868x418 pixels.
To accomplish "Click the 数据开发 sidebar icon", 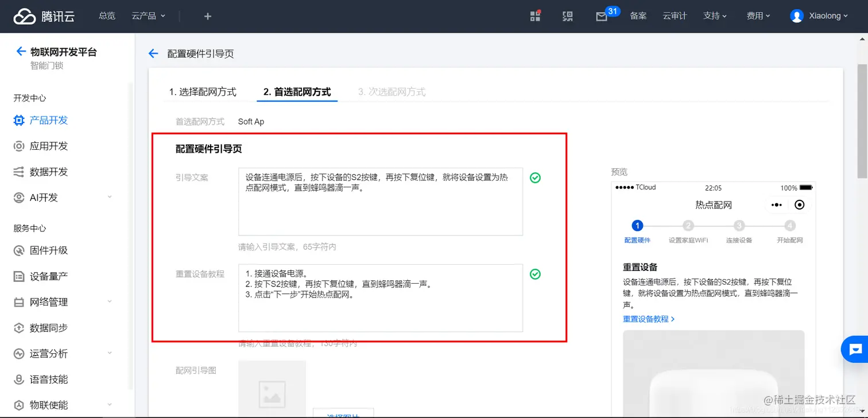I will click(x=19, y=172).
